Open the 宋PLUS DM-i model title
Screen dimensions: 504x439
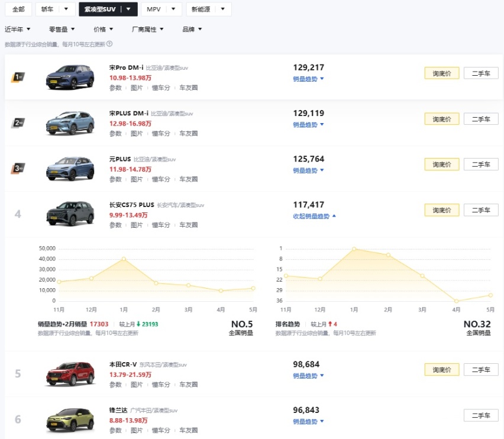click(129, 113)
